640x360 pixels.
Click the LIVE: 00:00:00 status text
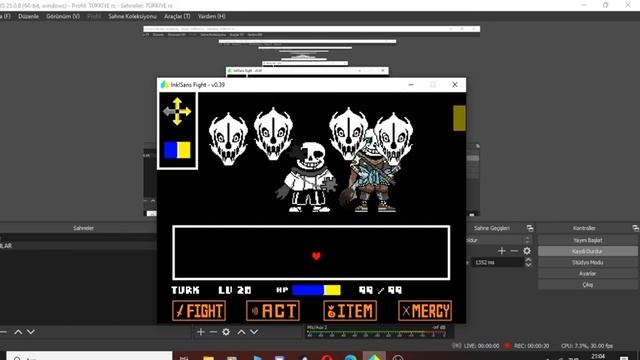481,346
